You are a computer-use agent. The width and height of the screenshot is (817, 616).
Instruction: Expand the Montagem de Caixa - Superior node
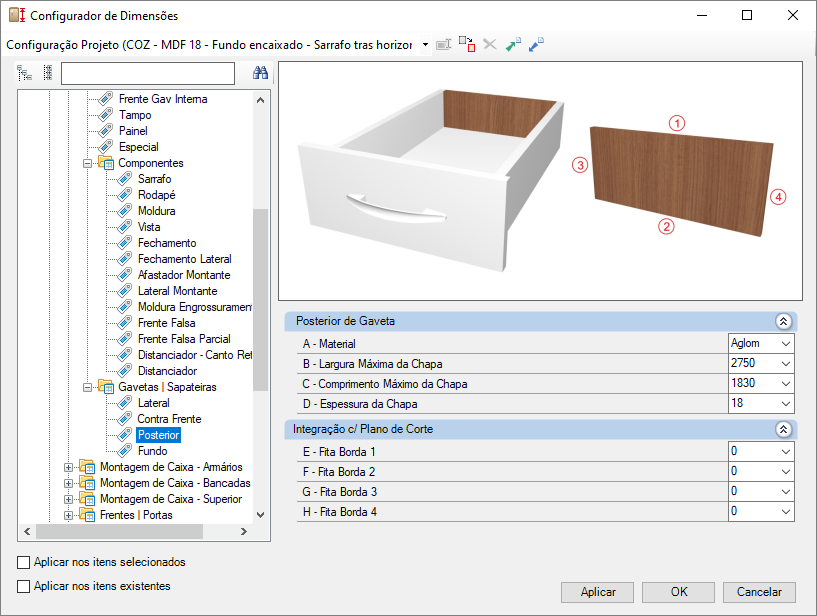click(68, 499)
